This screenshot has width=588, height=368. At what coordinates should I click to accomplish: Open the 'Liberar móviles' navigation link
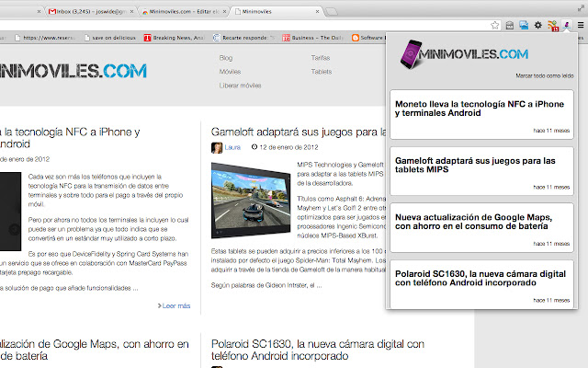point(240,86)
